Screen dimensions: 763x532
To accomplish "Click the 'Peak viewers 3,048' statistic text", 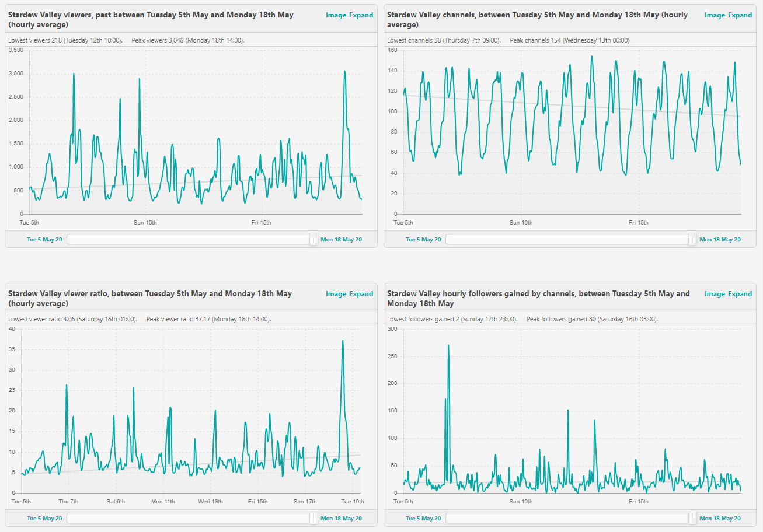I will [188, 40].
